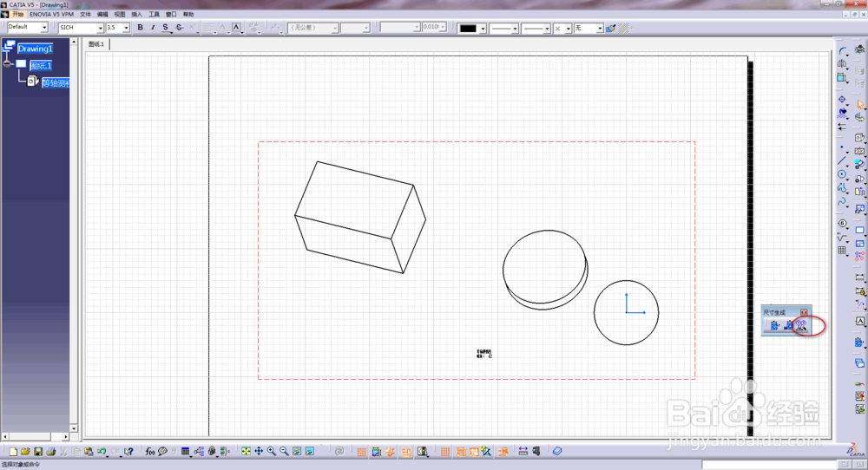The width and height of the screenshot is (868, 470).
Task: Click the Roughness symbol tool
Action: pos(842,238)
